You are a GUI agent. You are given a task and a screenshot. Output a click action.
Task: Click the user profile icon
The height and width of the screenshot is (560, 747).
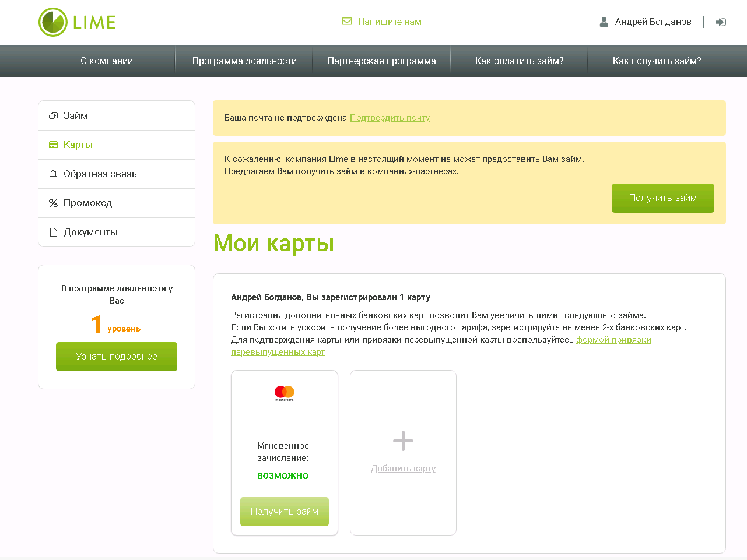[x=604, y=22]
